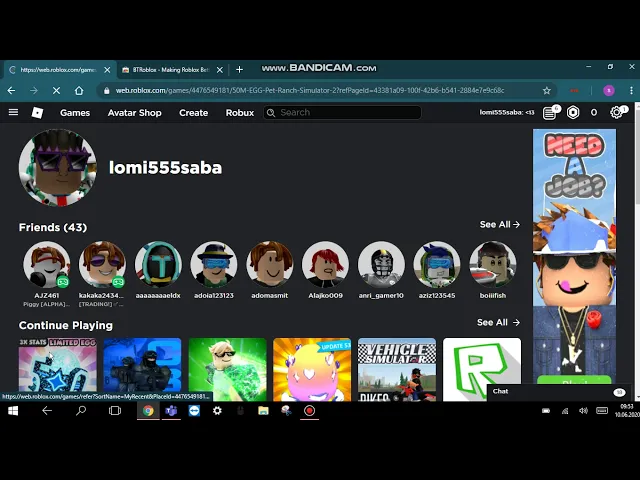The width and height of the screenshot is (640, 480).
Task: Click Chrome icon on the taskbar
Action: [x=148, y=411]
